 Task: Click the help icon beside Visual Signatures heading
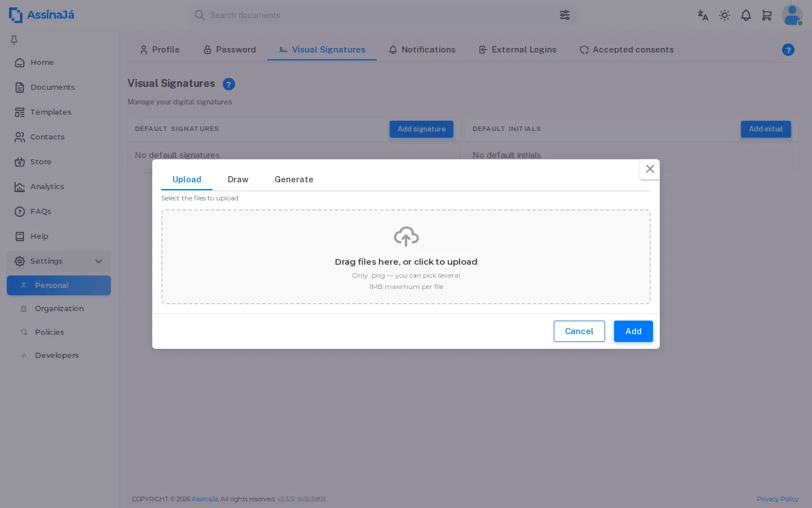(x=229, y=84)
